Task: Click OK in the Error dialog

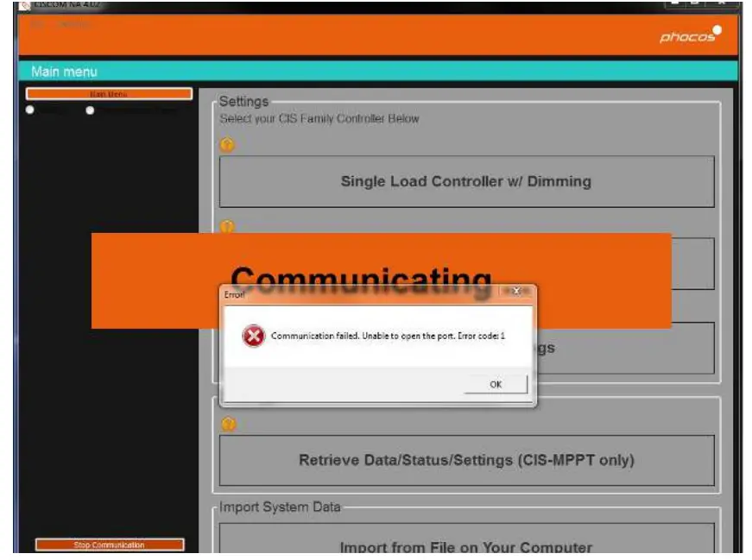Action: [x=496, y=384]
